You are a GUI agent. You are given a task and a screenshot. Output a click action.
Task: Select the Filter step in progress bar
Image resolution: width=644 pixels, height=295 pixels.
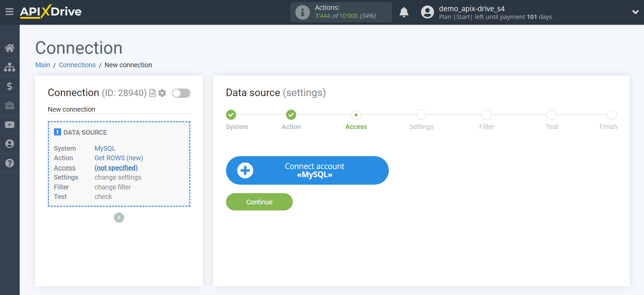click(x=487, y=115)
